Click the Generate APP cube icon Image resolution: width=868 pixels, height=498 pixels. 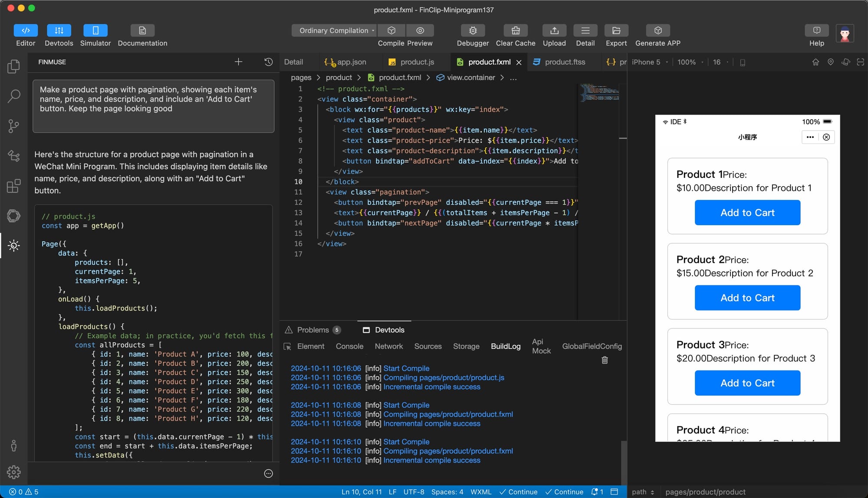coord(658,30)
